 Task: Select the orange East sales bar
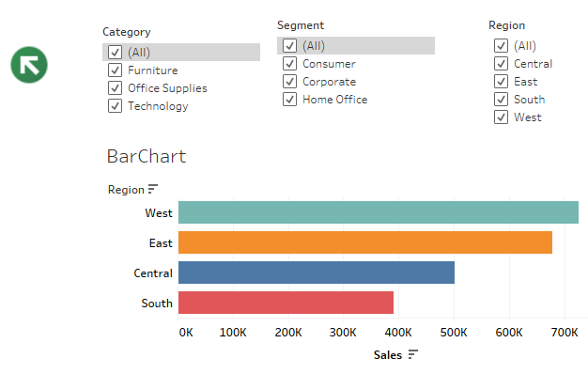[x=365, y=242]
